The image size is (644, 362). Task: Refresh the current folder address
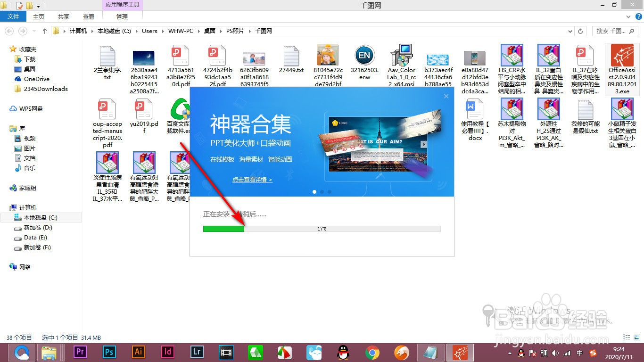[581, 31]
